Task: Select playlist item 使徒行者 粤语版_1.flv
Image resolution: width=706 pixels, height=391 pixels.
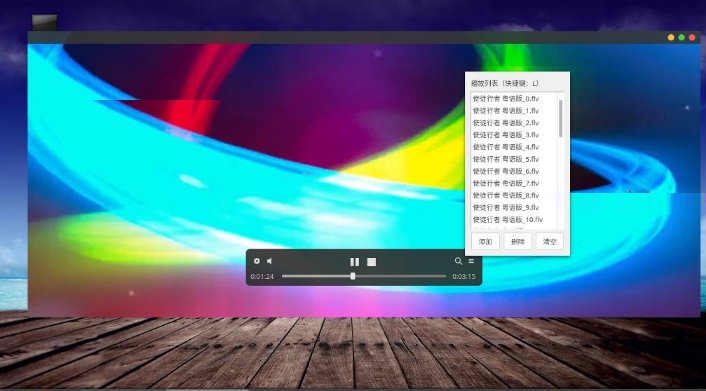Action: point(514,110)
